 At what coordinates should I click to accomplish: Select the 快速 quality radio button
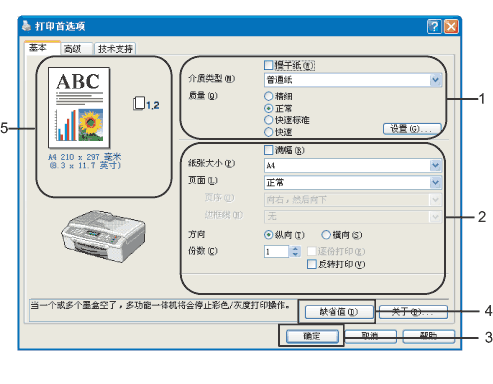tap(268, 132)
